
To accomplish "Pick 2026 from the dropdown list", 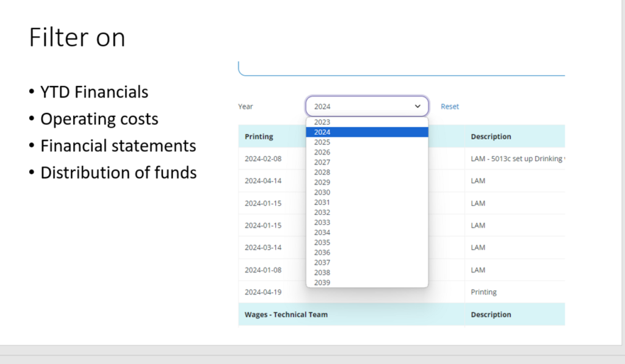I will [322, 152].
